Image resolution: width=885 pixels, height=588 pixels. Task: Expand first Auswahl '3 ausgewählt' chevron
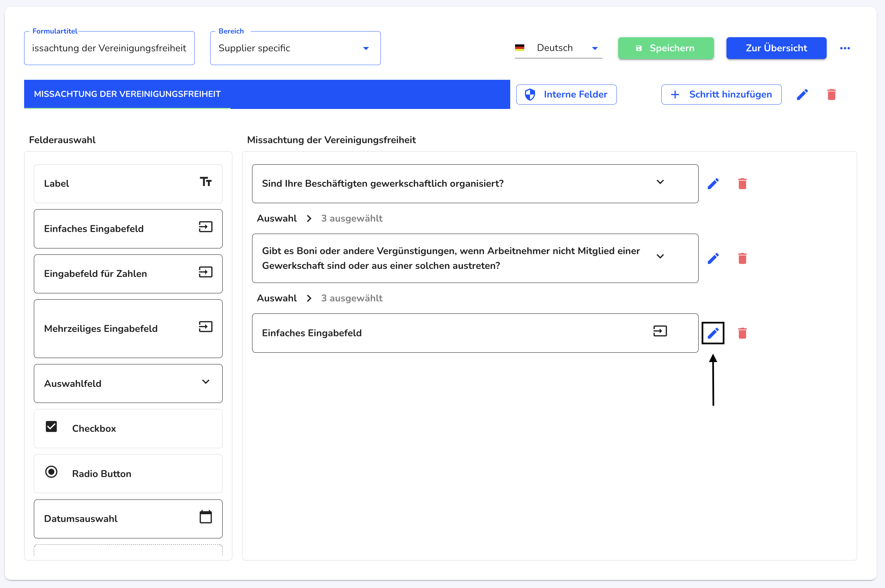coord(309,218)
